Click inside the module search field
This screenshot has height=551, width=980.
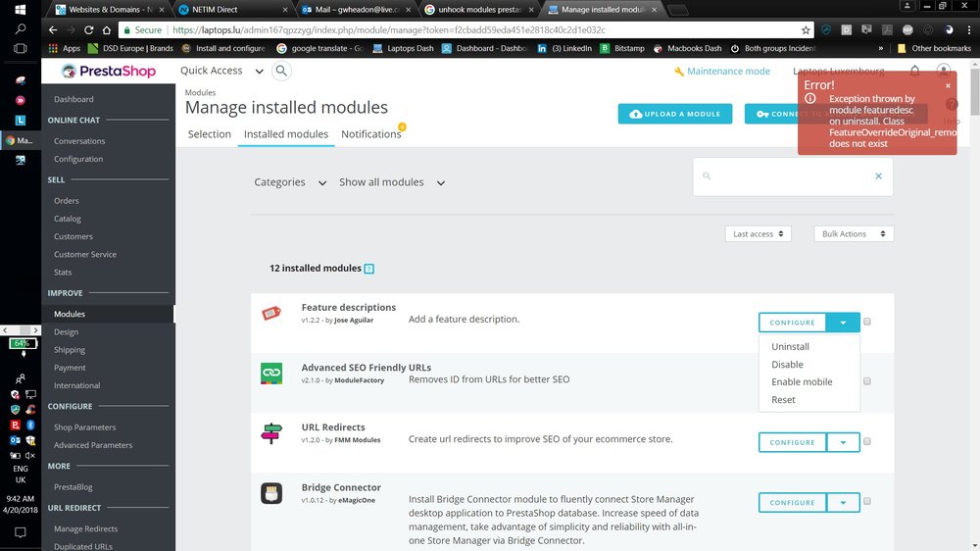pyautogui.click(x=793, y=176)
